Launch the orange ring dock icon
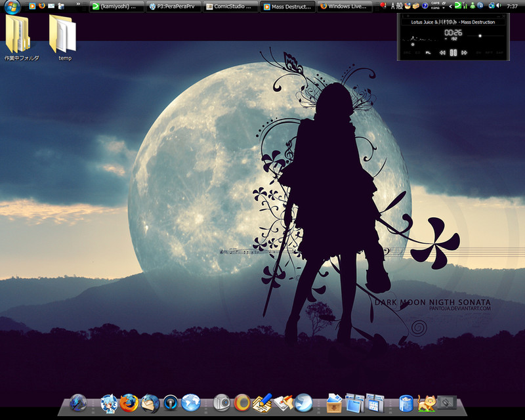 (242, 402)
